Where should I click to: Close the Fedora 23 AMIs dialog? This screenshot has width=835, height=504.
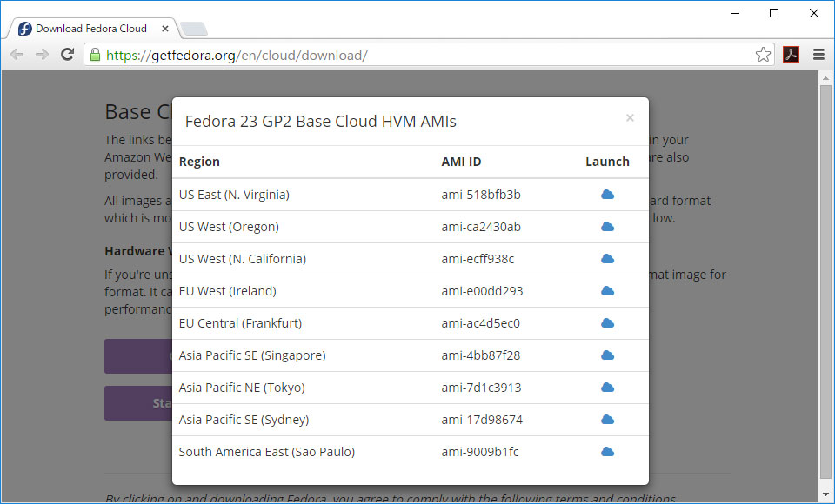[630, 117]
